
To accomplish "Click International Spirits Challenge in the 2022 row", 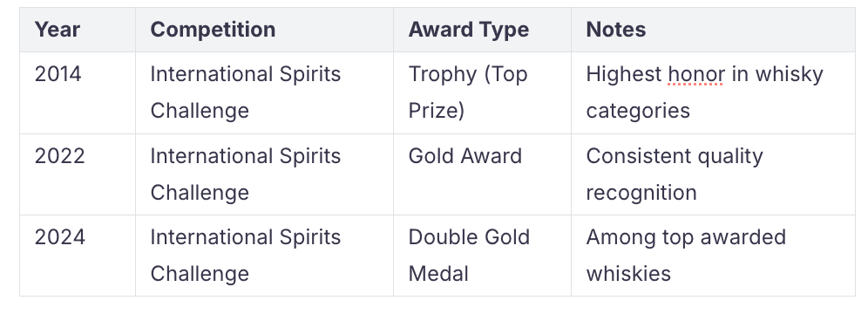I will pos(245,174).
